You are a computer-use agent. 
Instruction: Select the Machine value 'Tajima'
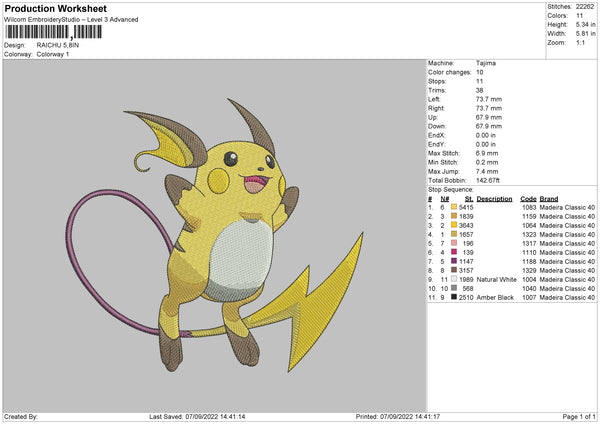[x=486, y=63]
